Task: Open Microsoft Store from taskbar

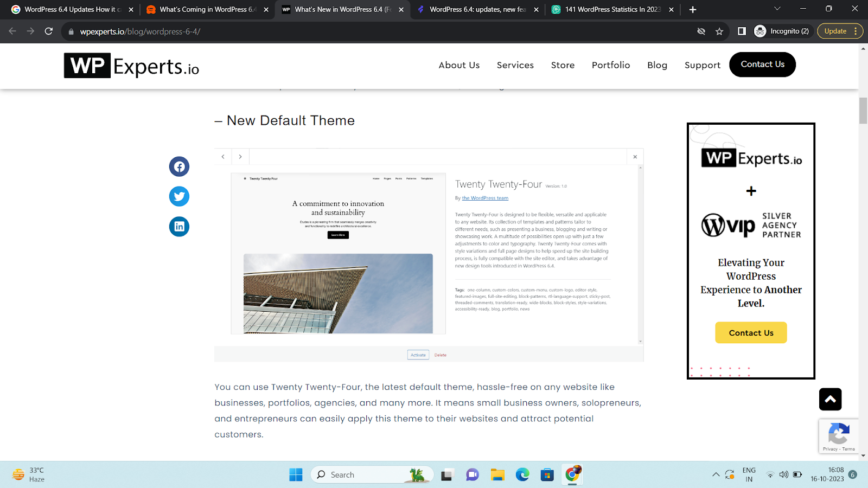Action: pyautogui.click(x=547, y=475)
